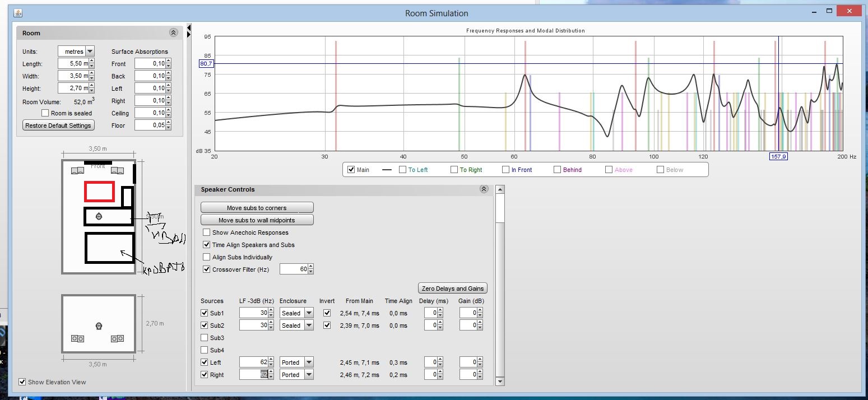The height and width of the screenshot is (400, 868).
Task: Collapse the Speaker Controls panel chevron
Action: [x=484, y=189]
